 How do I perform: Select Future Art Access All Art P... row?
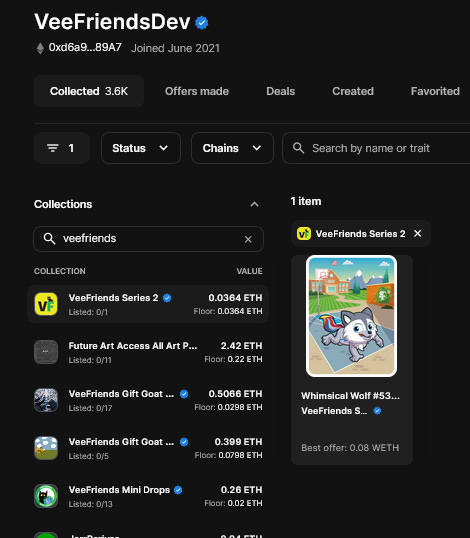(x=148, y=352)
